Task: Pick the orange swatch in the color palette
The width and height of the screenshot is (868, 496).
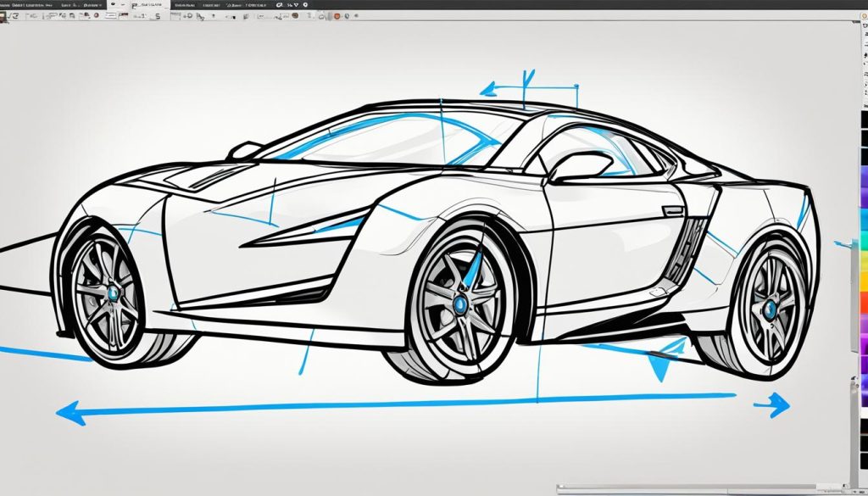Action: [x=864, y=303]
